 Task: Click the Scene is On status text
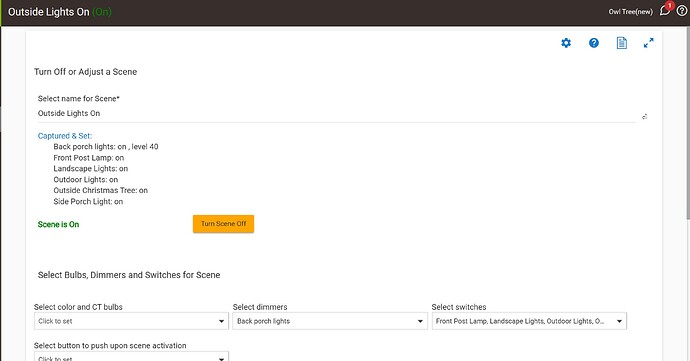click(59, 224)
